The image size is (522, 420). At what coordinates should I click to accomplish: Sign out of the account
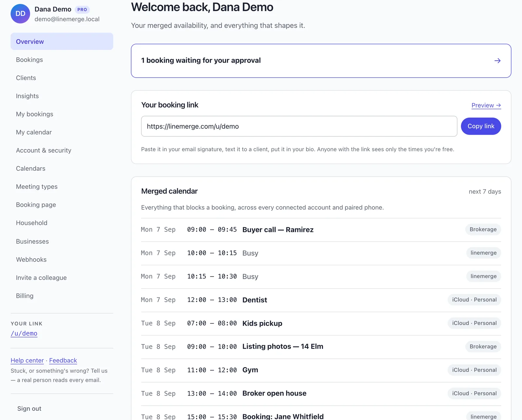29,409
